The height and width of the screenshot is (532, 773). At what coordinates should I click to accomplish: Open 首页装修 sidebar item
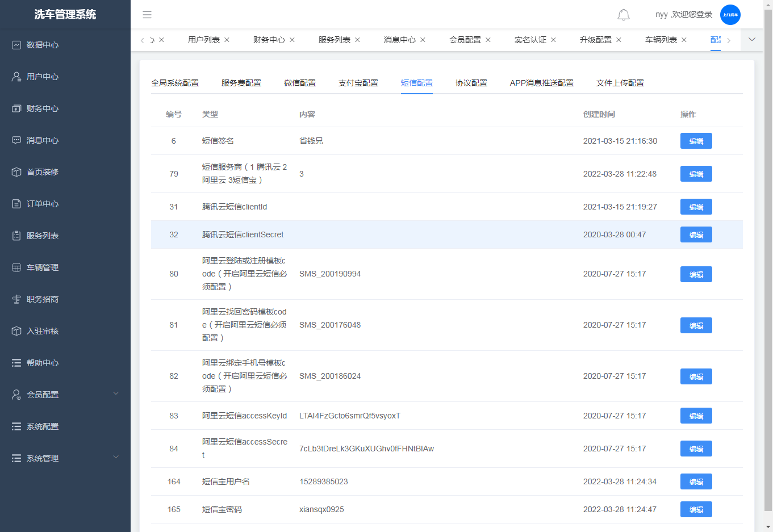(43, 172)
